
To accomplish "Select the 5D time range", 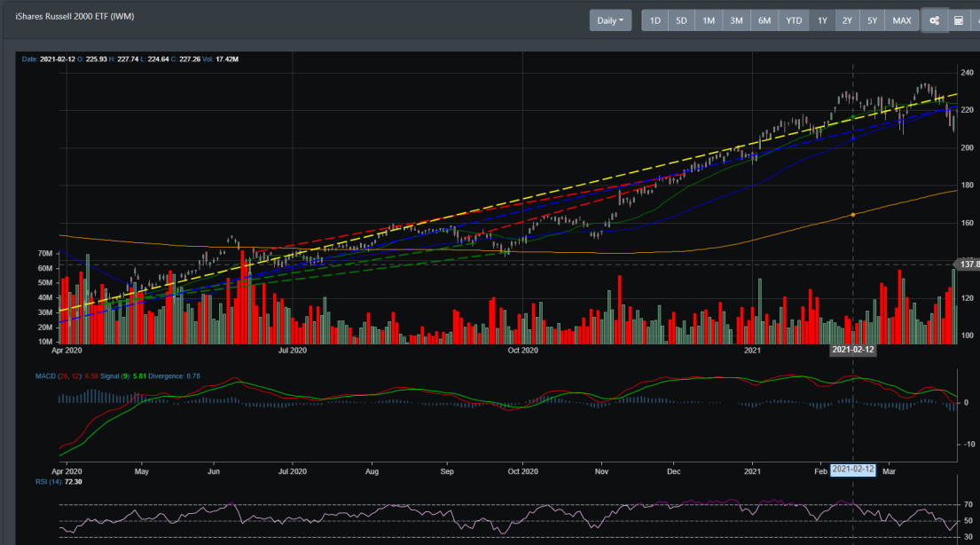I will [681, 20].
